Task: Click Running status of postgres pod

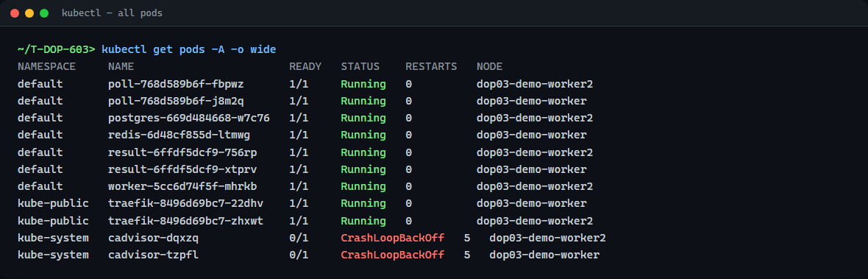Action: click(363, 119)
